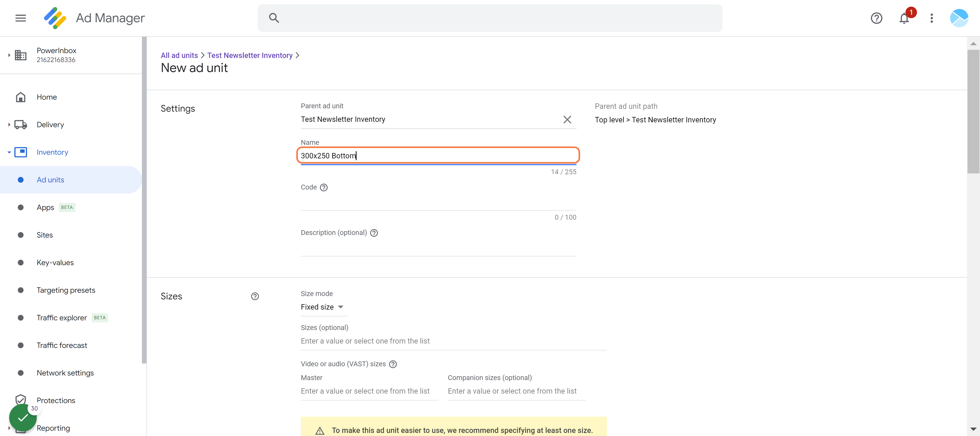Click the green checkmark badge
980x436 pixels.
pyautogui.click(x=23, y=418)
